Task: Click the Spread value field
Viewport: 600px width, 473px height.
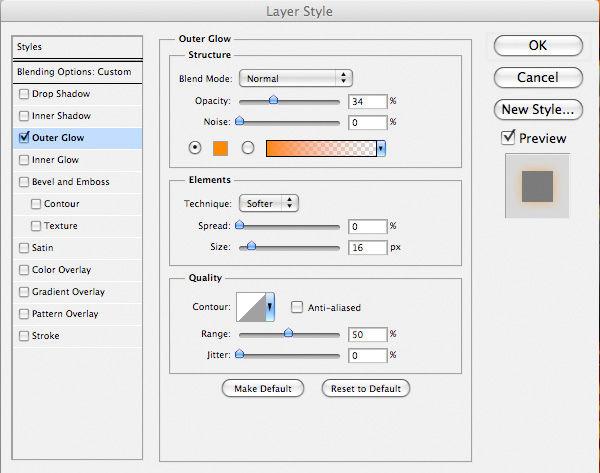Action: click(x=368, y=227)
